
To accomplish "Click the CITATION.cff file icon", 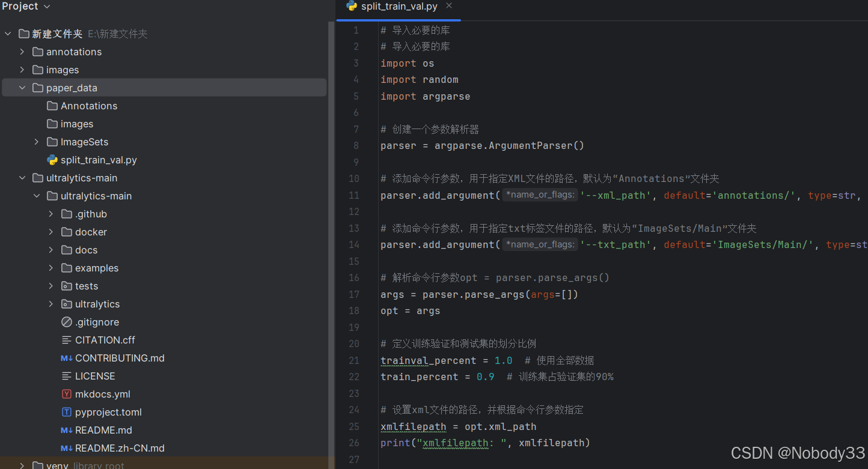I will coord(67,340).
